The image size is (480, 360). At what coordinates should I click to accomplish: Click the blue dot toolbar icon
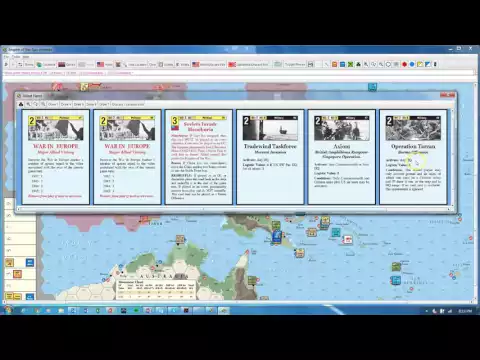click(x=412, y=64)
